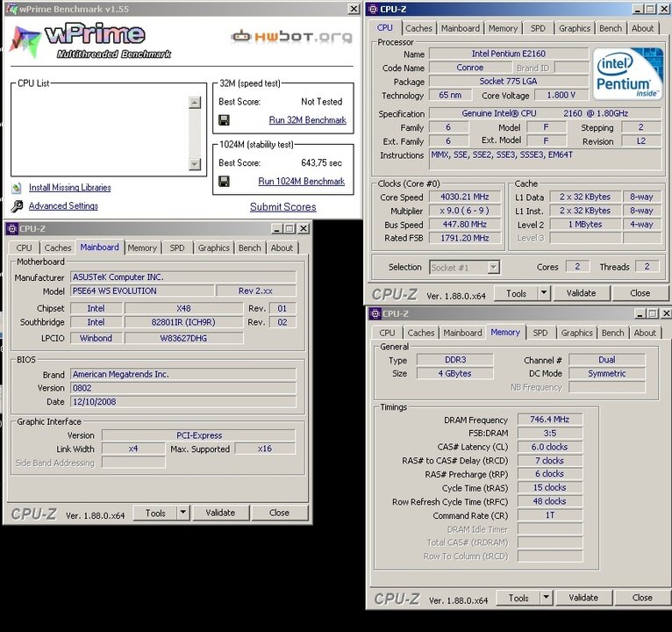The width and height of the screenshot is (672, 632).
Task: Click the Install Missing Libraries icon
Action: pyautogui.click(x=17, y=188)
